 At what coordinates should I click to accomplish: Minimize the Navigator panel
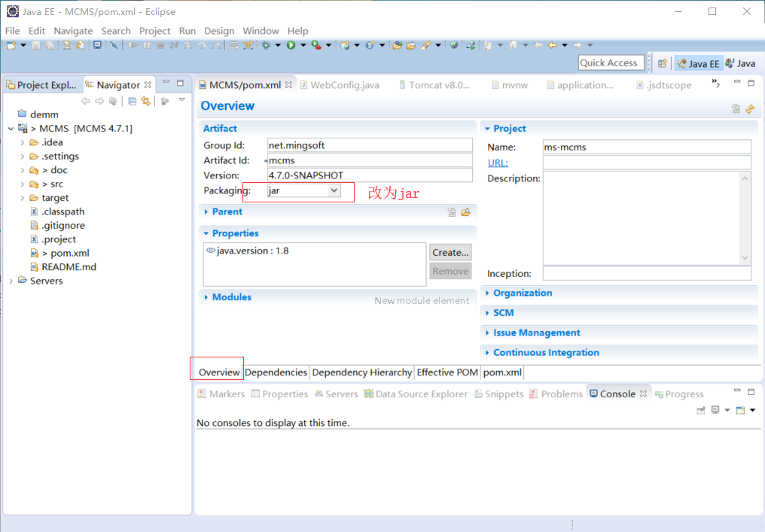166,83
